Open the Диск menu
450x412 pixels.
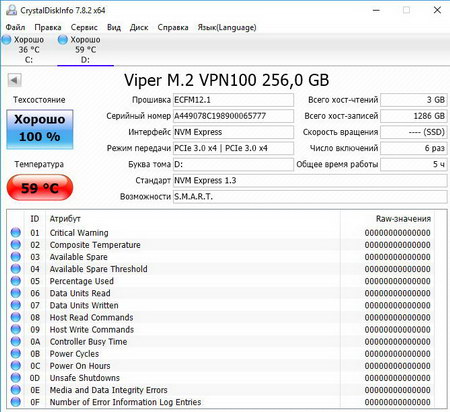[139, 27]
